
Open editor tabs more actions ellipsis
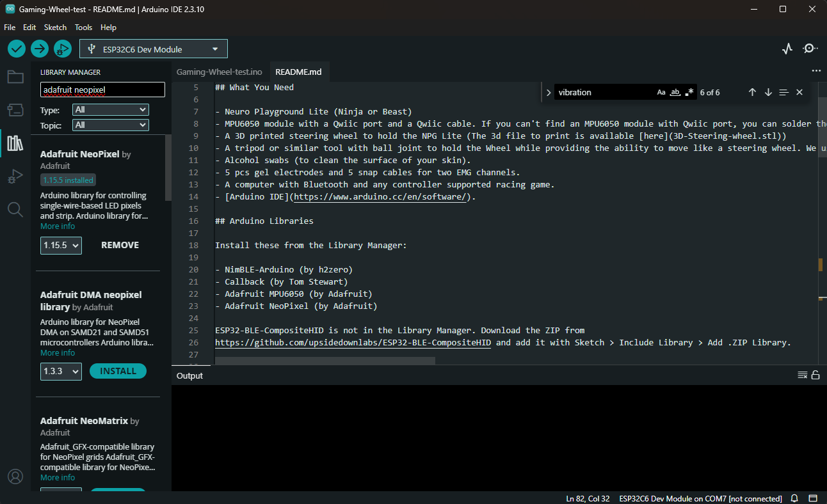point(815,71)
